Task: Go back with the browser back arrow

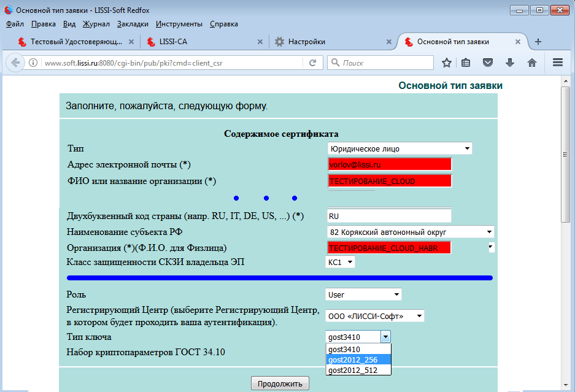Action: 15,63
